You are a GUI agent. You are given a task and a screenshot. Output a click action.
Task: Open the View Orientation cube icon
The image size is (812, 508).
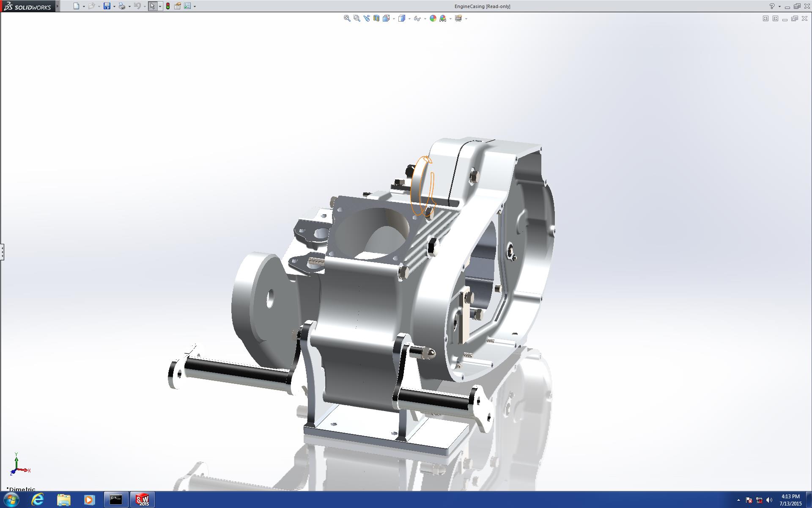click(x=386, y=18)
